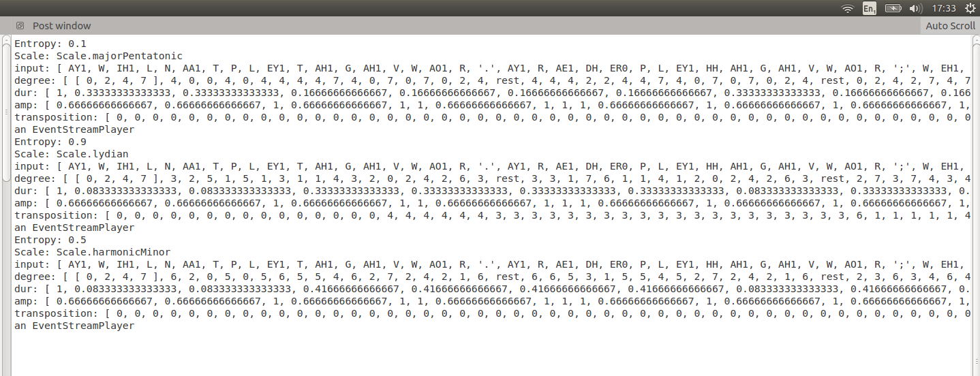Open the battery status indicator
The width and height of the screenshot is (980, 376).
click(x=893, y=9)
